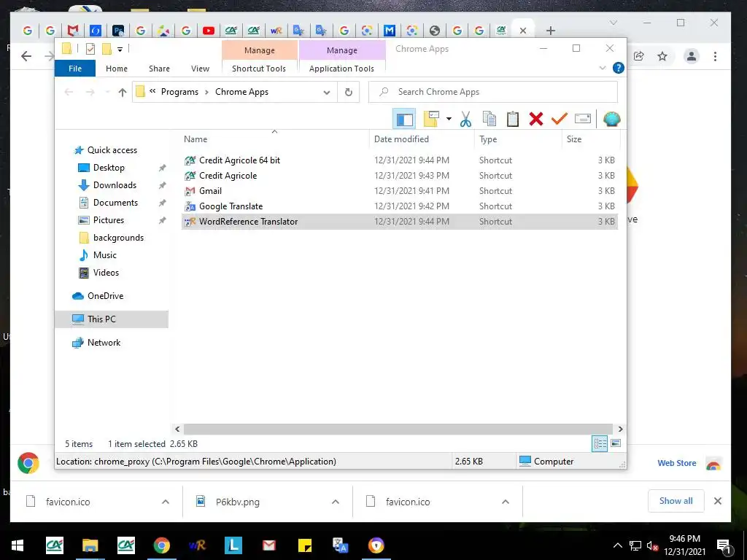Open the View ribbon tab
Image resolution: width=747 pixels, height=560 pixels.
tap(200, 69)
